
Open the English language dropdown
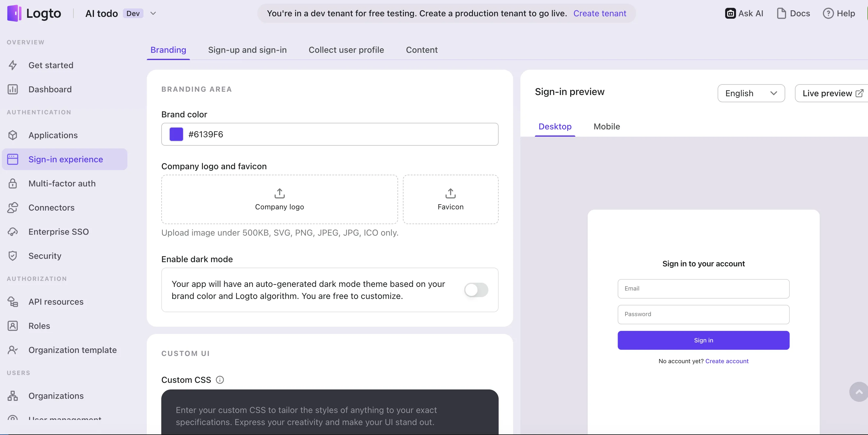[751, 93]
